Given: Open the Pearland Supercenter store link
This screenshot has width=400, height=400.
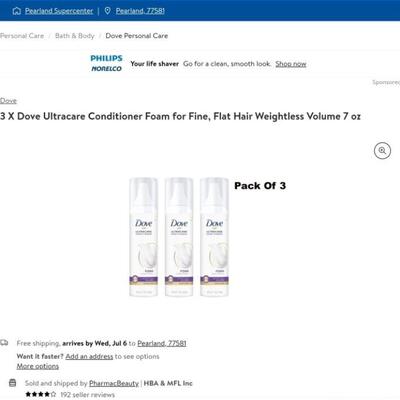Looking at the screenshot, I should point(59,11).
